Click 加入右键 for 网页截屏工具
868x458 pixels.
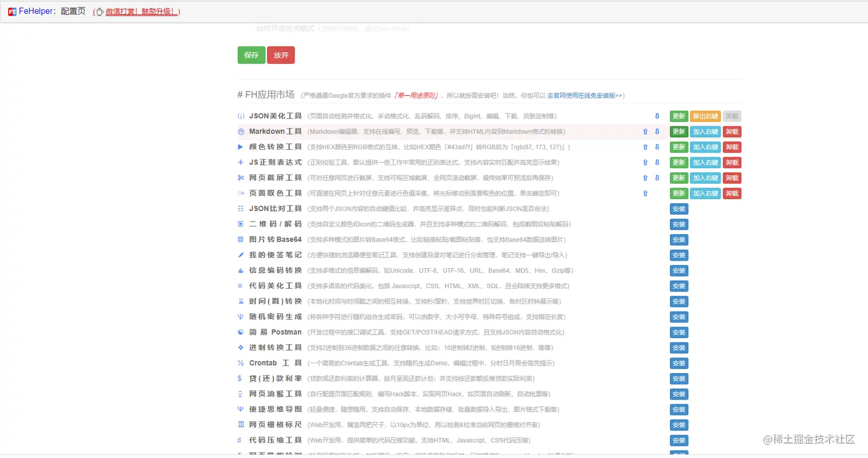705,178
